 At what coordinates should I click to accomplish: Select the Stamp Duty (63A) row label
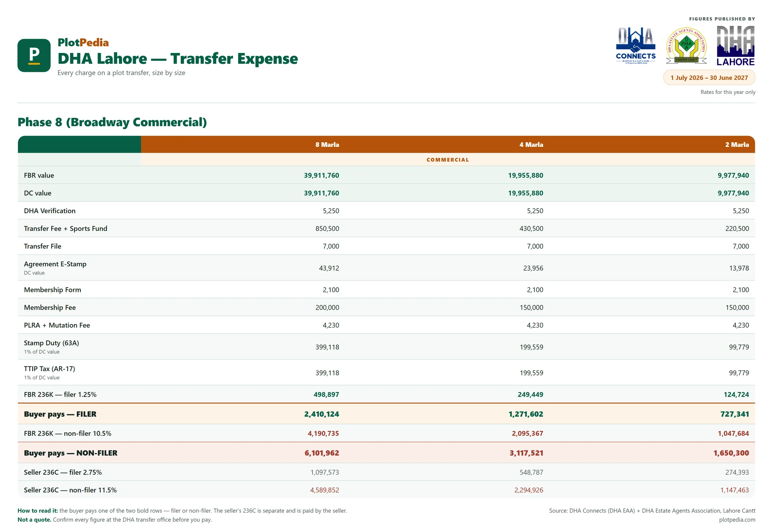[x=51, y=343]
